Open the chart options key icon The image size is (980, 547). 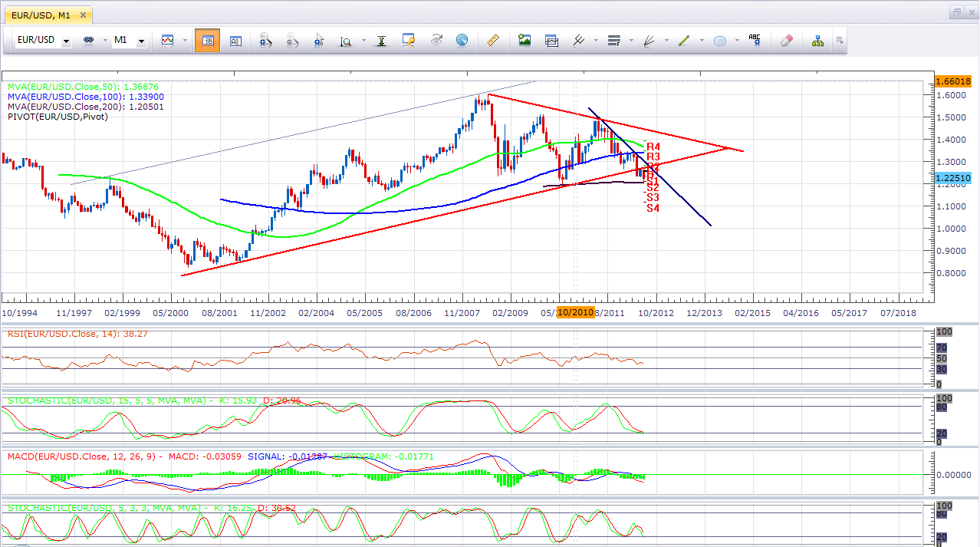tap(409, 41)
